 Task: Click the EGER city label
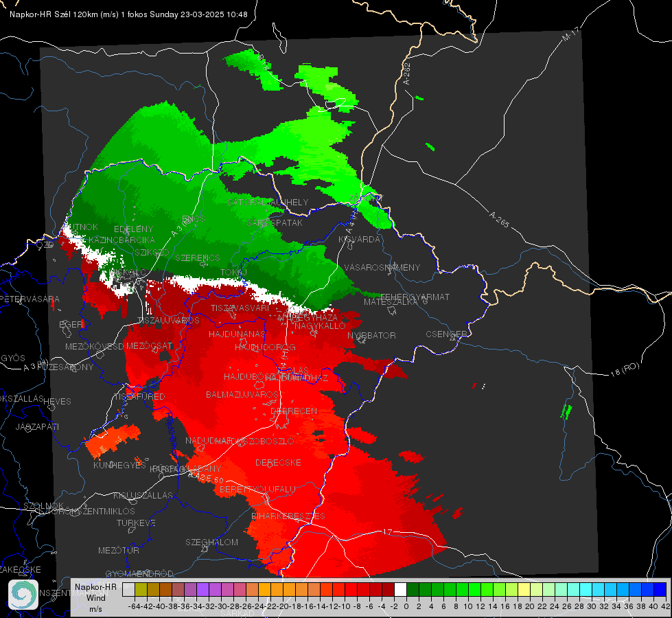71,324
